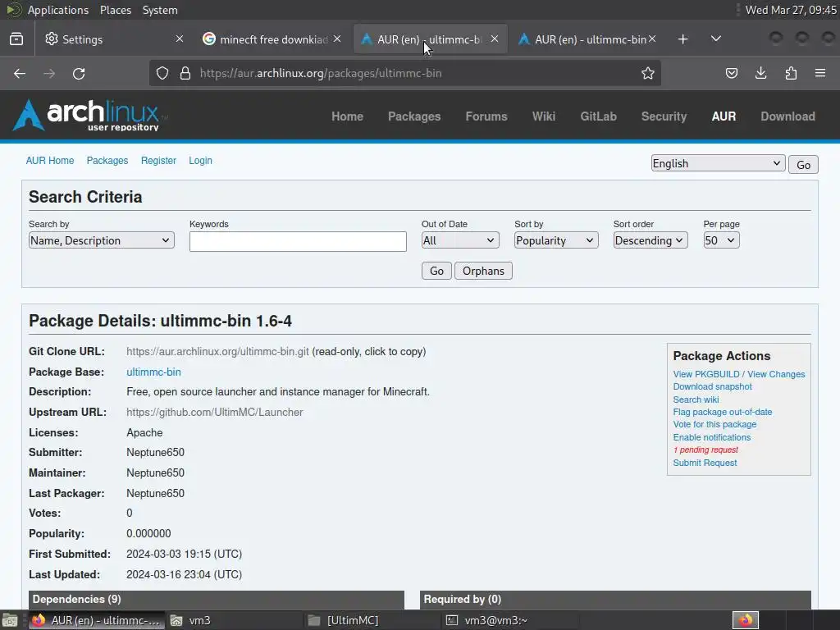This screenshot has width=840, height=630.
Task: Click Vote for this package
Action: point(714,424)
